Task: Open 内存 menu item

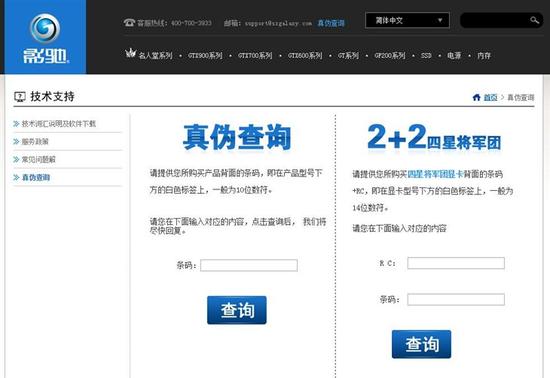Action: click(484, 55)
